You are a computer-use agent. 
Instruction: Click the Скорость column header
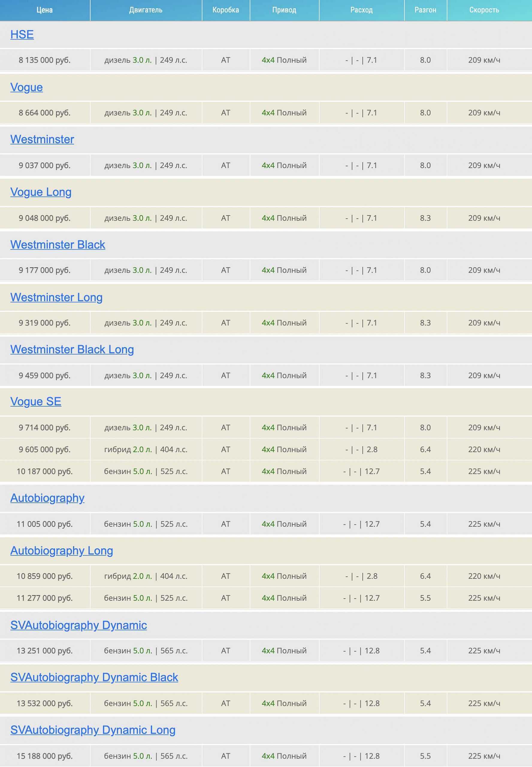484,10
